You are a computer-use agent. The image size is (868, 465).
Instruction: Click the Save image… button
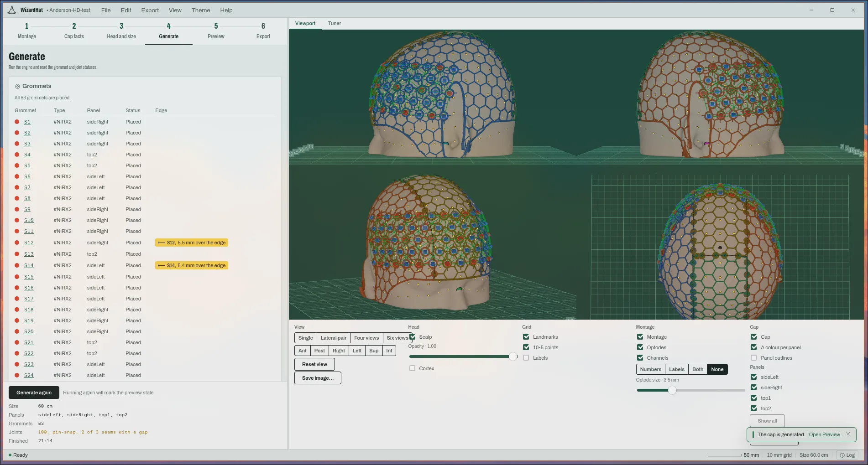pyautogui.click(x=318, y=378)
